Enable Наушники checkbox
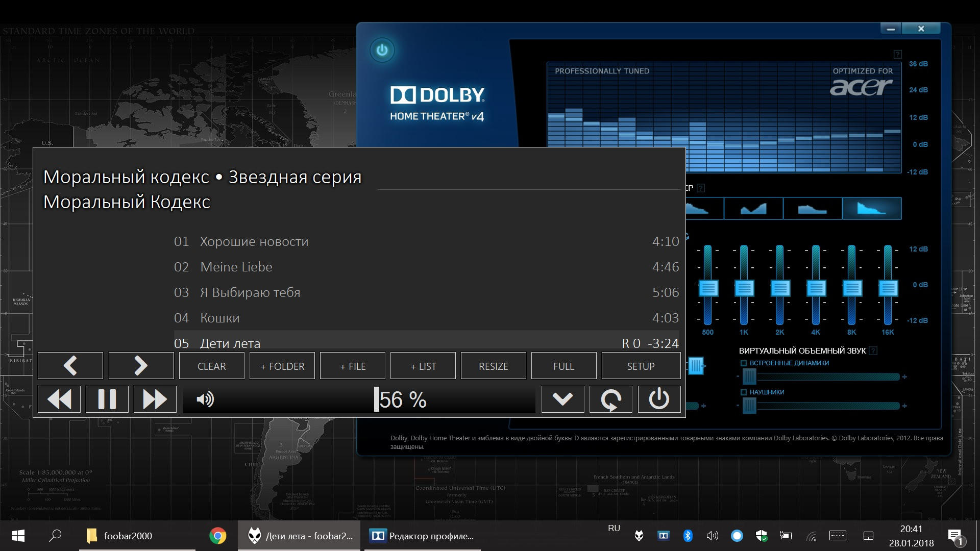980x551 pixels. (744, 392)
